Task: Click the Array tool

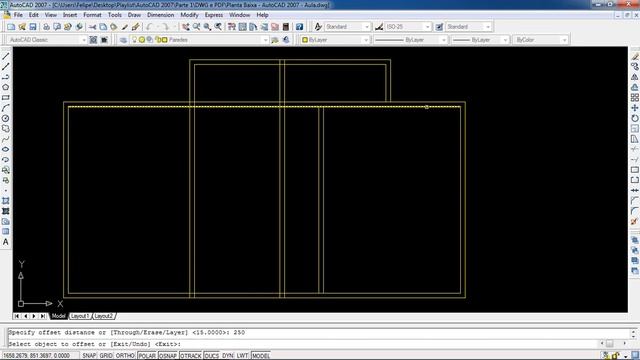Action: tap(635, 98)
